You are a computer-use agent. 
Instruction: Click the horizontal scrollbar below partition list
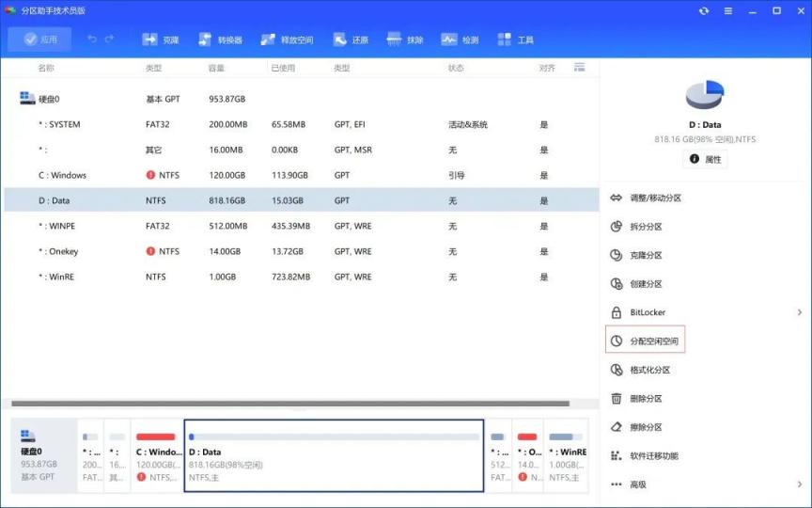(291, 404)
